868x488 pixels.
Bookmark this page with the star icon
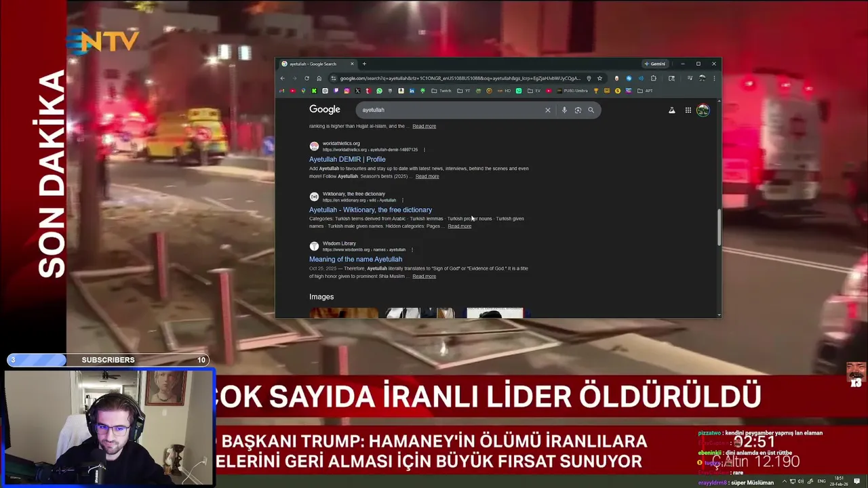[x=599, y=79]
